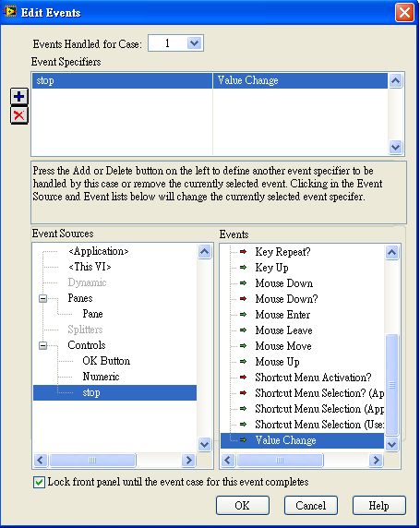Click green arrow icon beside Mouse Down
Viewport: 420px width, 528px height.
tap(243, 283)
